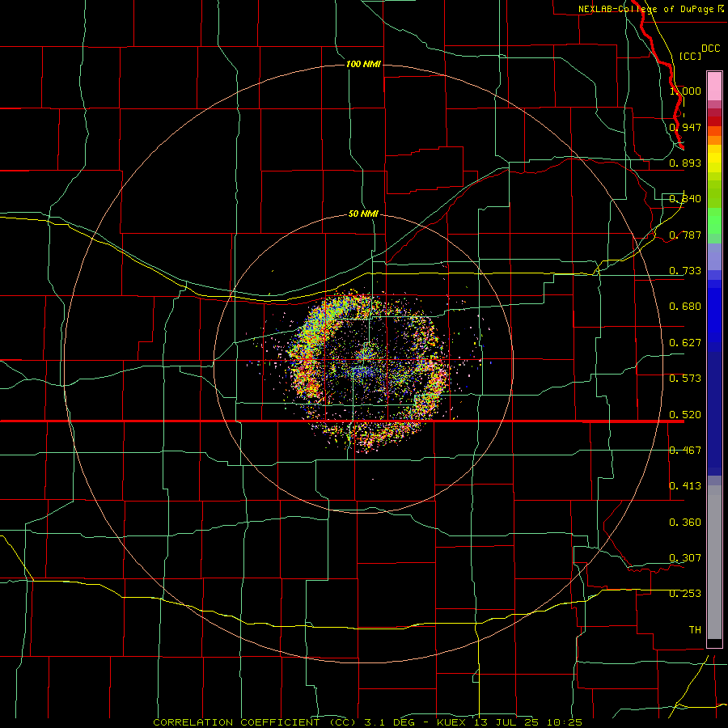The height and width of the screenshot is (728, 728).
Task: Click the 1.000 legend value
Action: (x=685, y=91)
